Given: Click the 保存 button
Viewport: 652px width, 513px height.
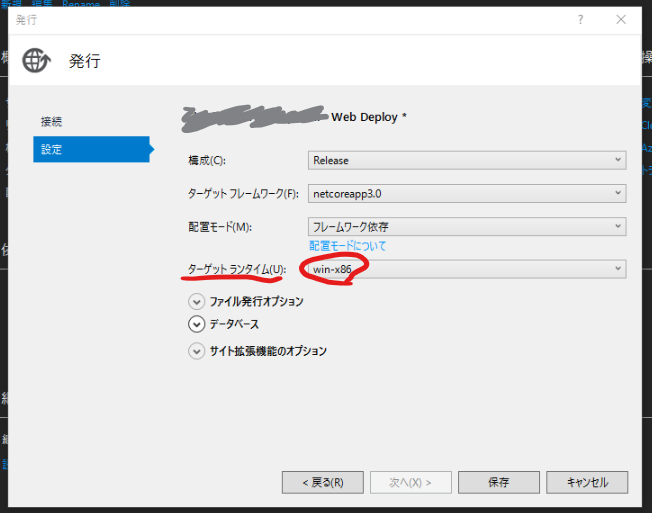Looking at the screenshot, I should coord(499,482).
